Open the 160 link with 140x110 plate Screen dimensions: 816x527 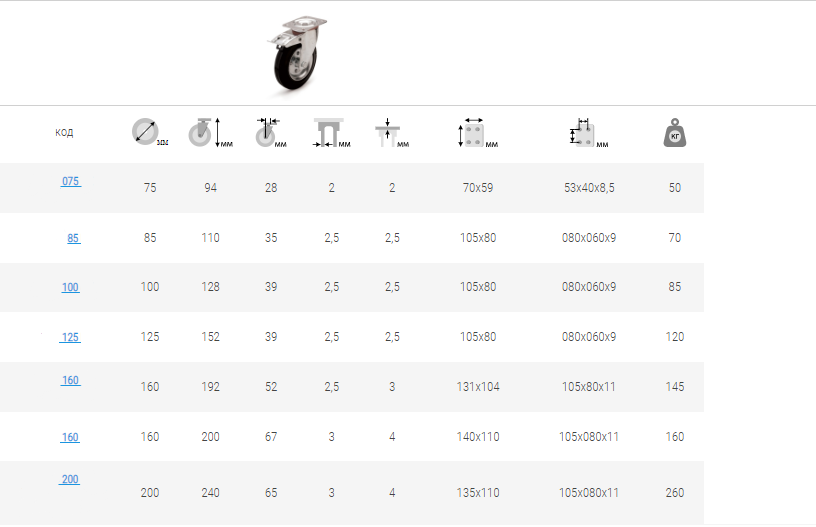70,437
